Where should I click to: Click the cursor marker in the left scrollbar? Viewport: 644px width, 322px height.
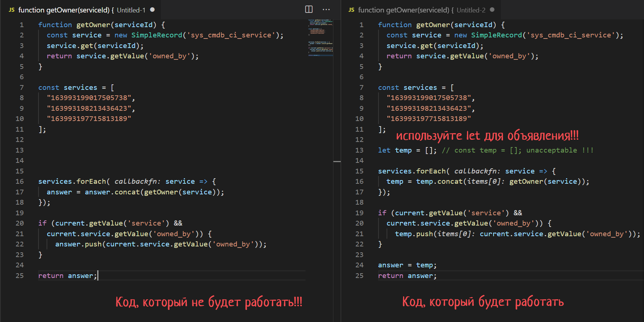(x=337, y=161)
